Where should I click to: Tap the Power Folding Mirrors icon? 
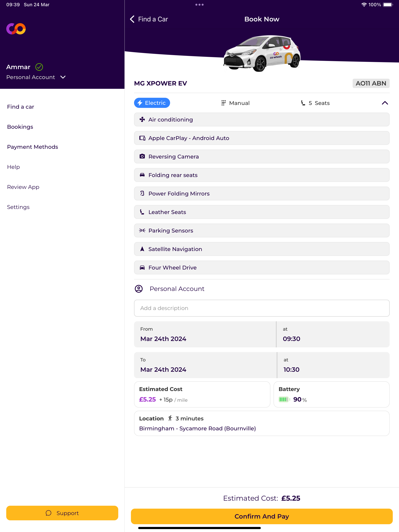(x=142, y=193)
